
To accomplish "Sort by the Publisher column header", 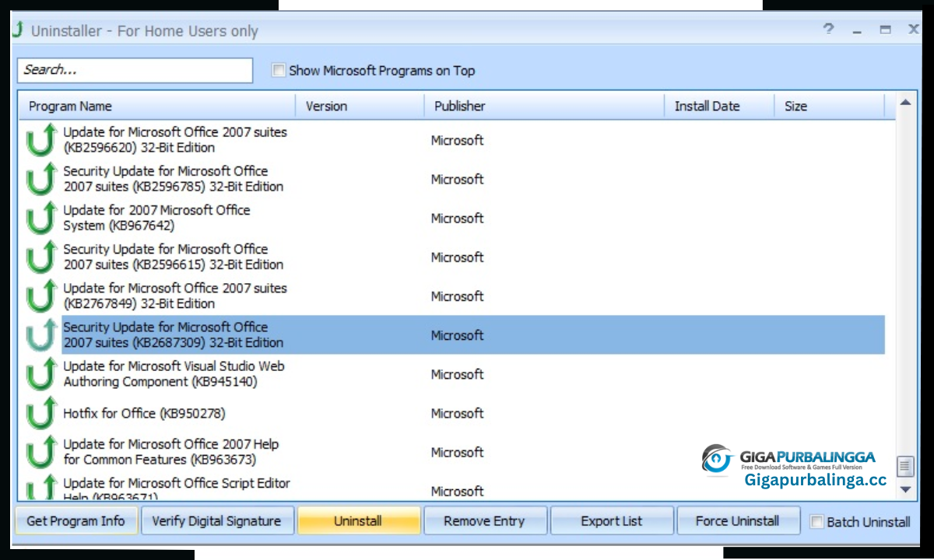I will point(545,107).
